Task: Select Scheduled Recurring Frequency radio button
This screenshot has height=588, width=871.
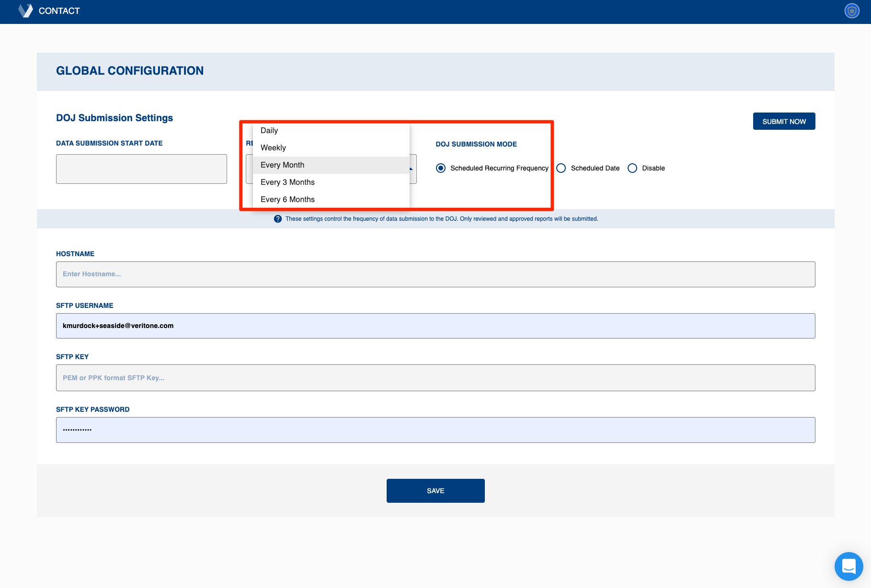Action: pos(441,168)
